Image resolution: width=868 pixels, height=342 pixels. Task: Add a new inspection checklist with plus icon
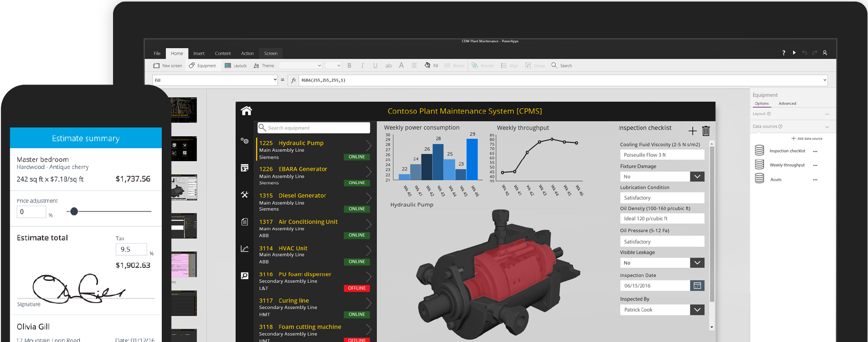[x=692, y=131]
